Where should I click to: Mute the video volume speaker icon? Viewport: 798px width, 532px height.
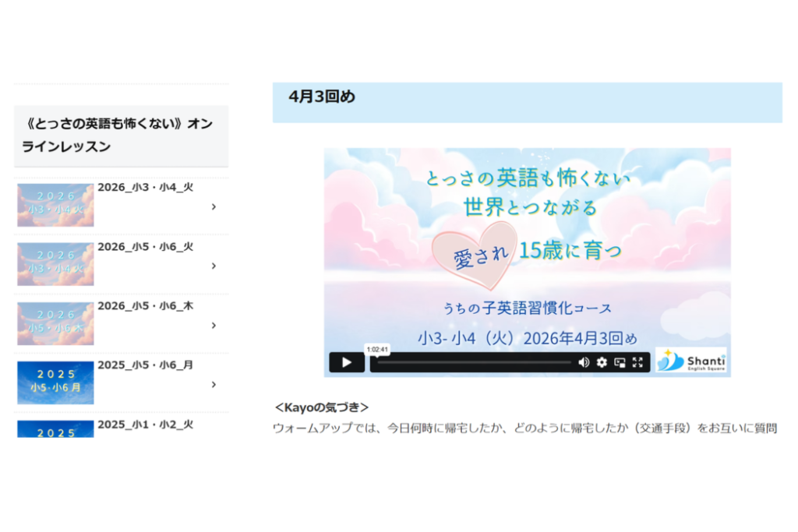point(584,362)
